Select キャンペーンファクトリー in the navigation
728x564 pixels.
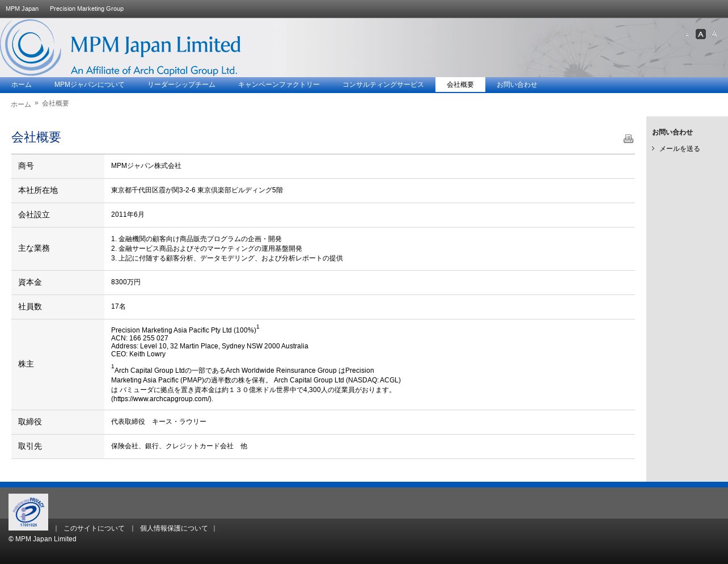coord(279,85)
